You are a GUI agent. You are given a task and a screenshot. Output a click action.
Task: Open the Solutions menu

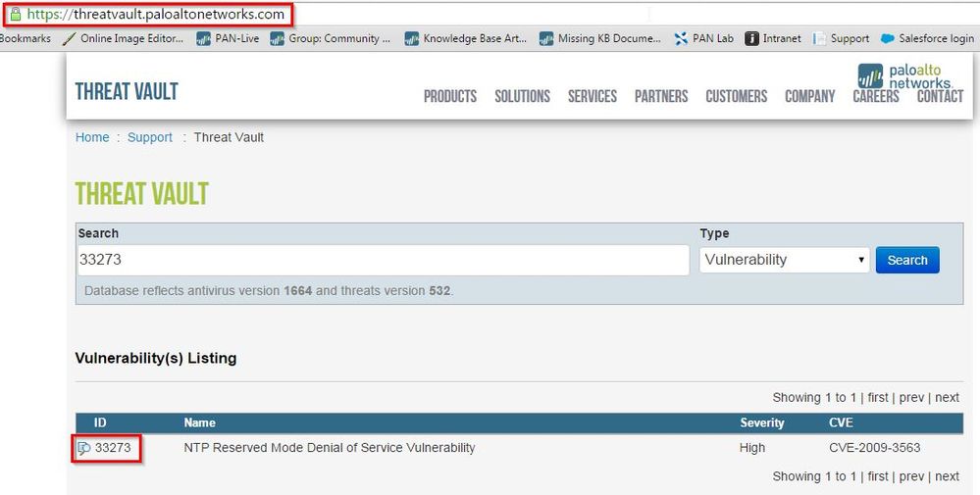pos(523,96)
